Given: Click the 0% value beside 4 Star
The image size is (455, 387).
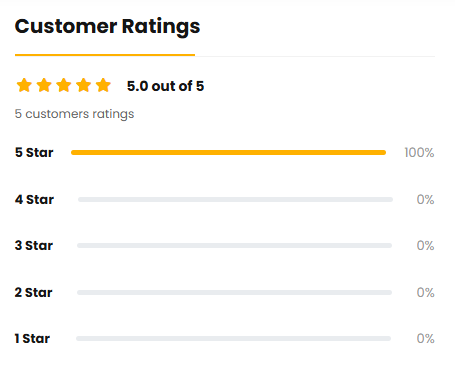Looking at the screenshot, I should [x=425, y=200].
